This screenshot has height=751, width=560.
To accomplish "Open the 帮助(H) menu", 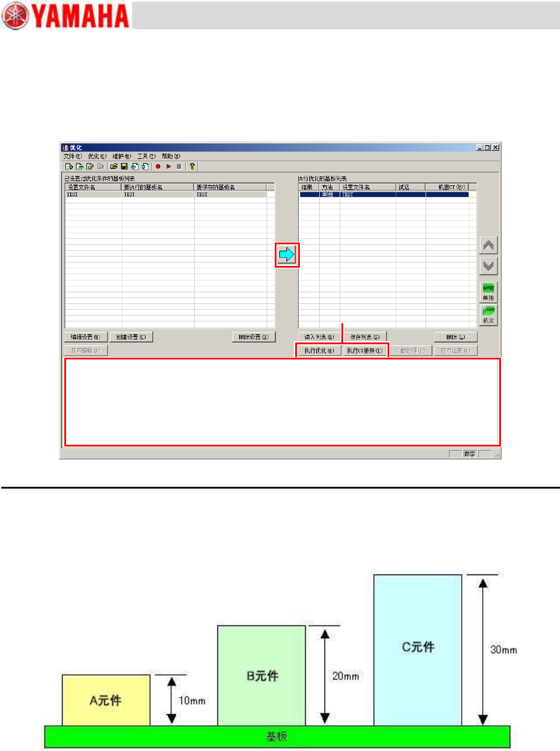I will (171, 157).
